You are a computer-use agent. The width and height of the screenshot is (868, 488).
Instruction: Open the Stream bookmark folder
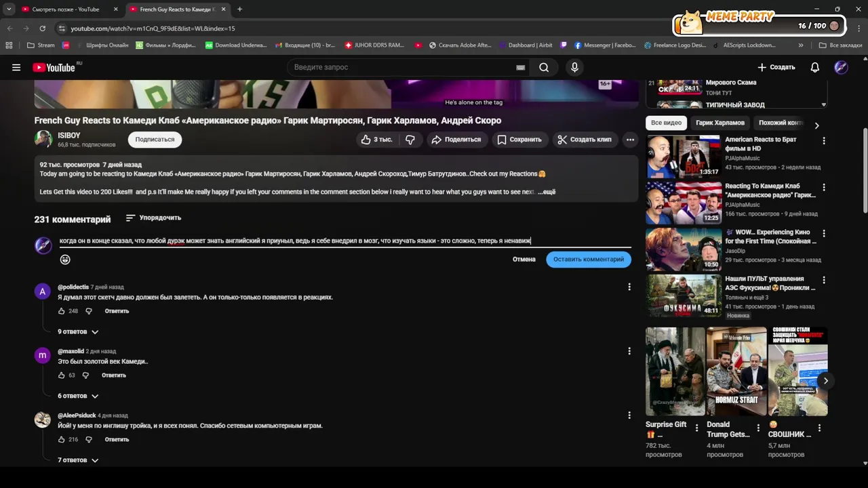coord(41,45)
